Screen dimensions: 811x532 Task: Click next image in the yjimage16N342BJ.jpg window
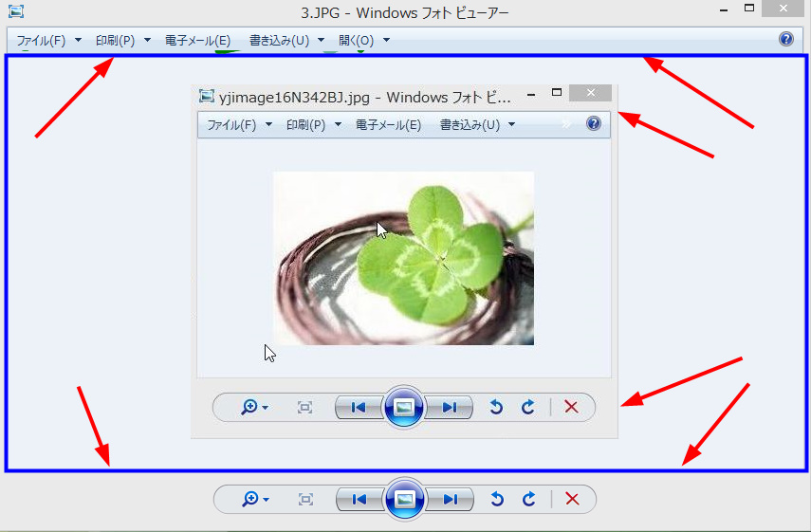click(450, 408)
